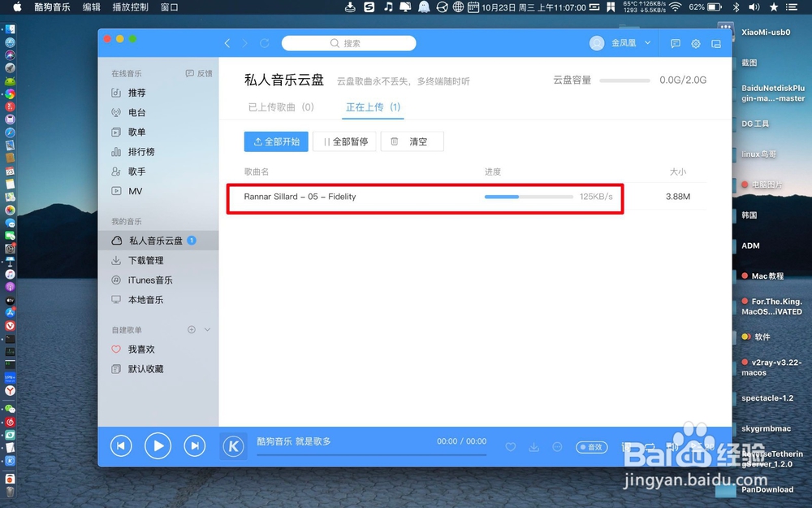Viewport: 812px width, 508px height.
Task: Open 编辑 menu in menu bar
Action: click(92, 7)
